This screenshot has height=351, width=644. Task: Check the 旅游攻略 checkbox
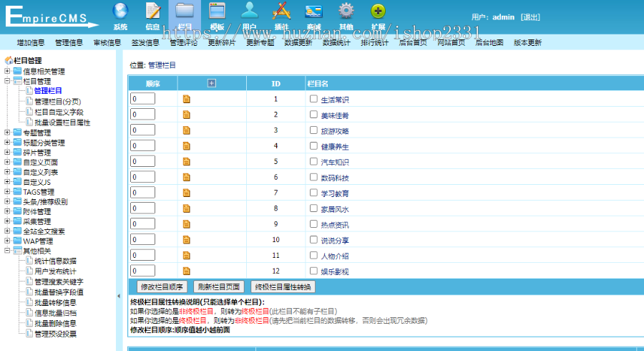point(313,130)
